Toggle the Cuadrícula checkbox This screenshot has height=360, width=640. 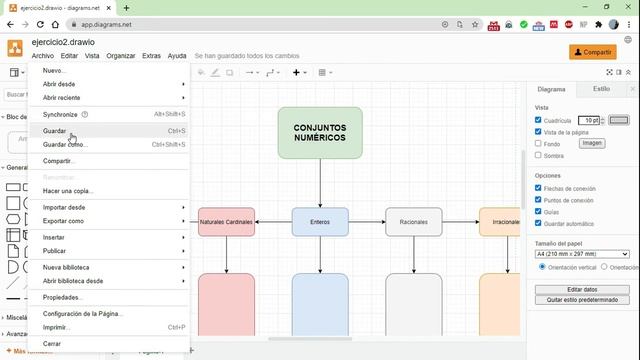tap(538, 120)
